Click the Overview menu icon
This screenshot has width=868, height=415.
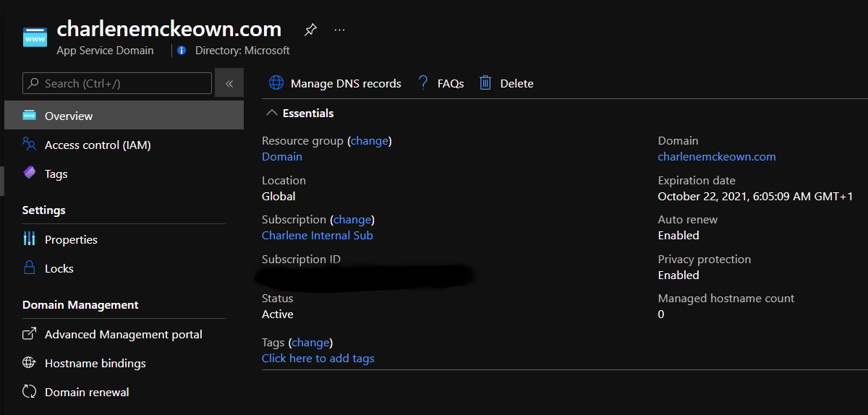pyautogui.click(x=30, y=116)
